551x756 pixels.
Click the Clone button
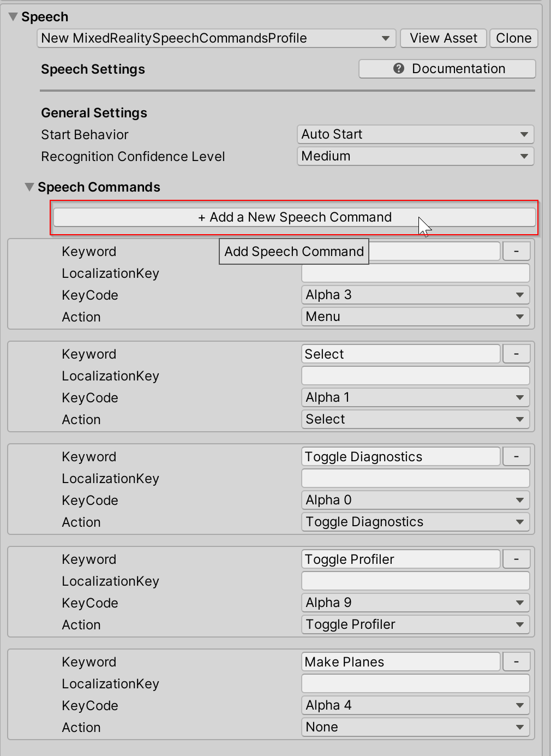click(514, 38)
